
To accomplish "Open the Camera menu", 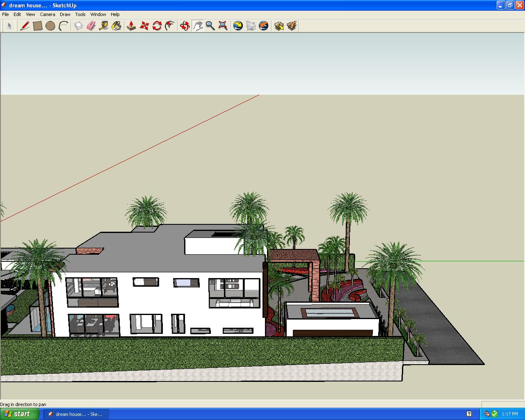I will point(48,14).
